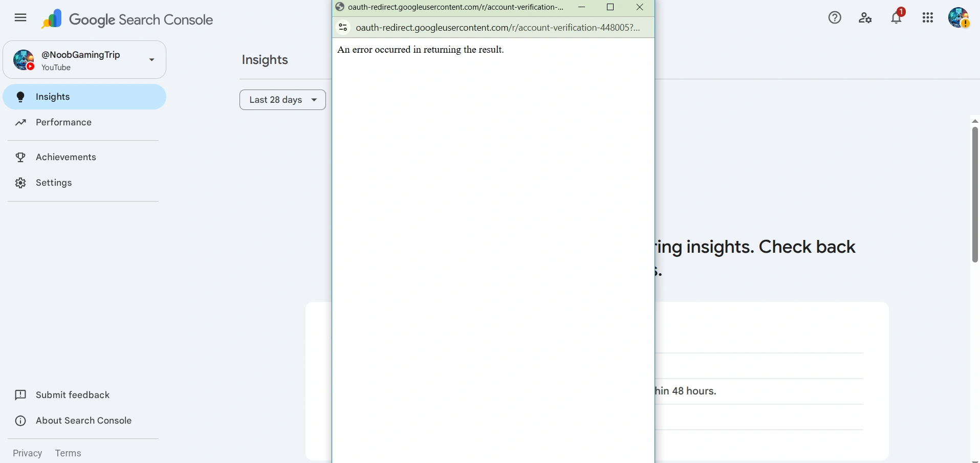Click the Insights page heading
The width and height of the screenshot is (980, 463).
[265, 60]
